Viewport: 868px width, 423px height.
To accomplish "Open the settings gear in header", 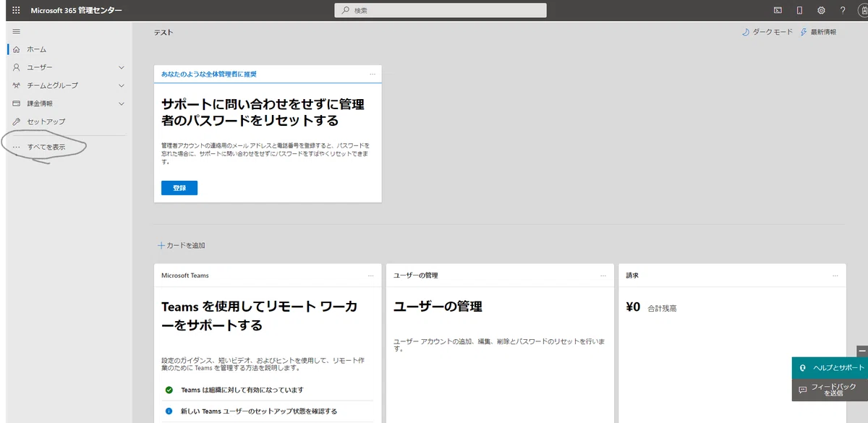I will click(821, 10).
